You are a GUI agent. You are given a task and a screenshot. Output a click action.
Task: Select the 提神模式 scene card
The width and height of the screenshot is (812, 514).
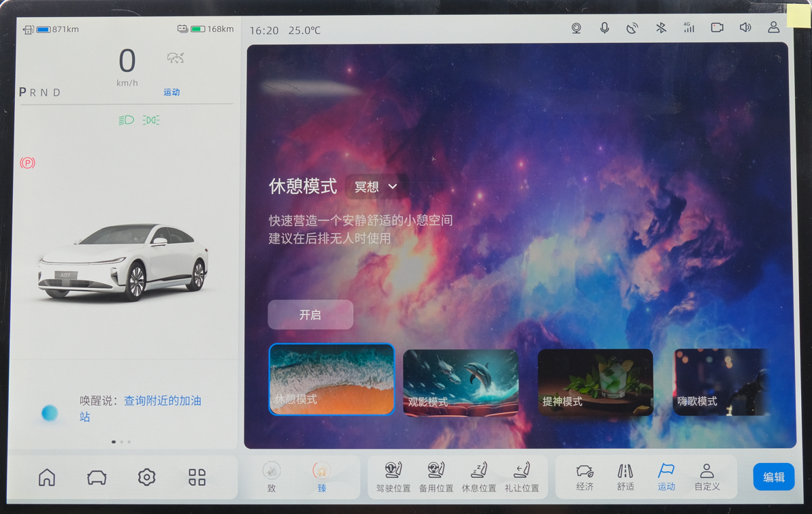pos(595,382)
